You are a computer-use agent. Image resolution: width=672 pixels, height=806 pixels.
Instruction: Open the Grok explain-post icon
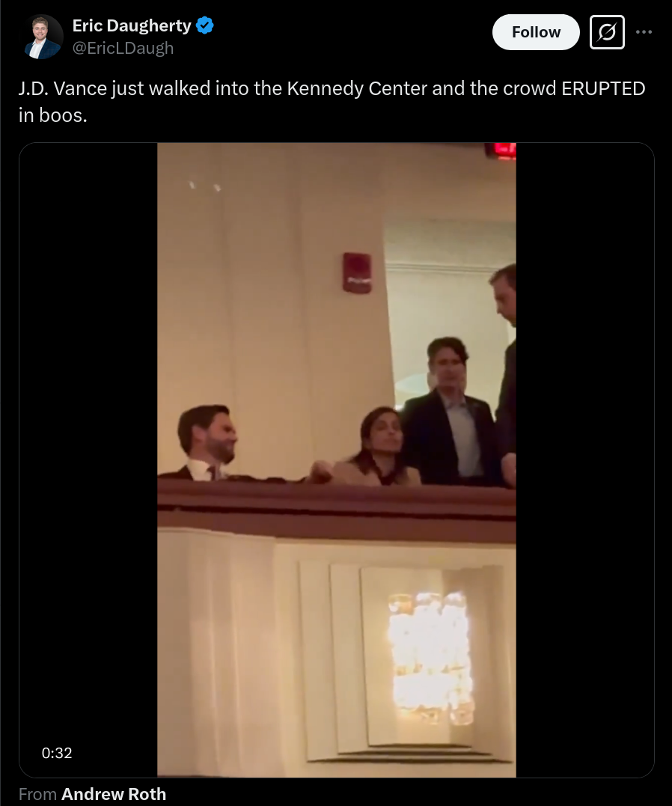pos(607,32)
